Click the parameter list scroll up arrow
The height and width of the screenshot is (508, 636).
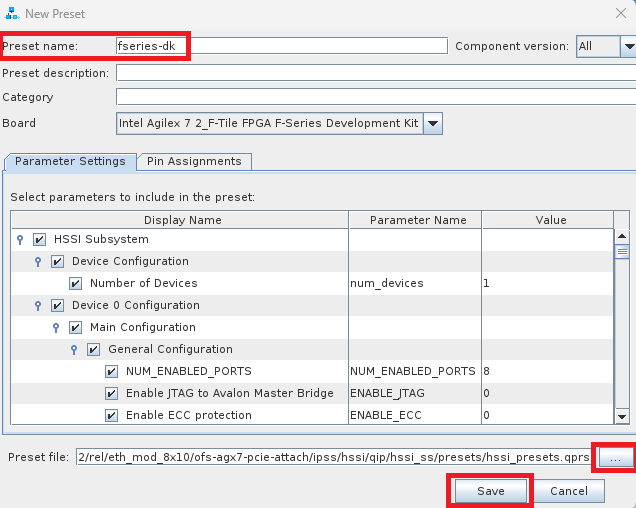tap(622, 236)
